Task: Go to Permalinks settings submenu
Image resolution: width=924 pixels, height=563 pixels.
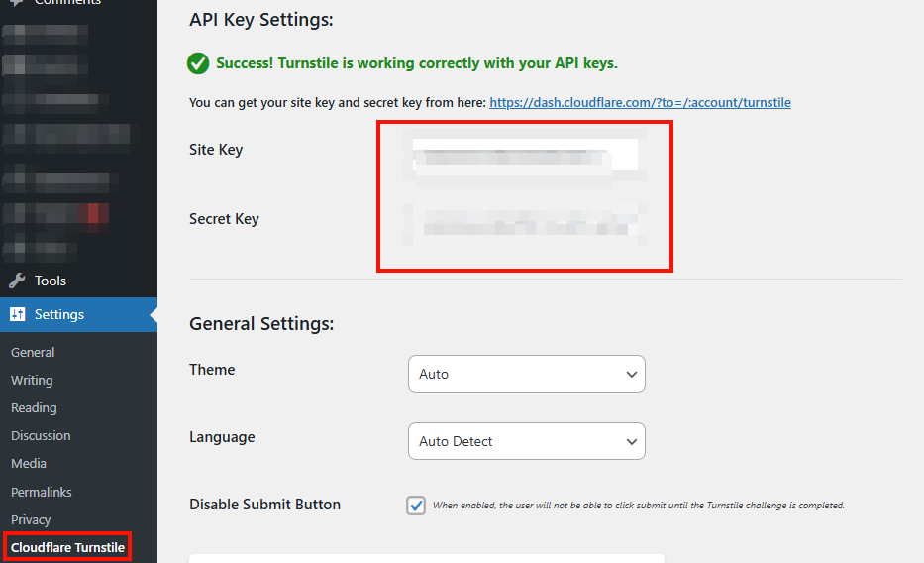Action: (42, 492)
